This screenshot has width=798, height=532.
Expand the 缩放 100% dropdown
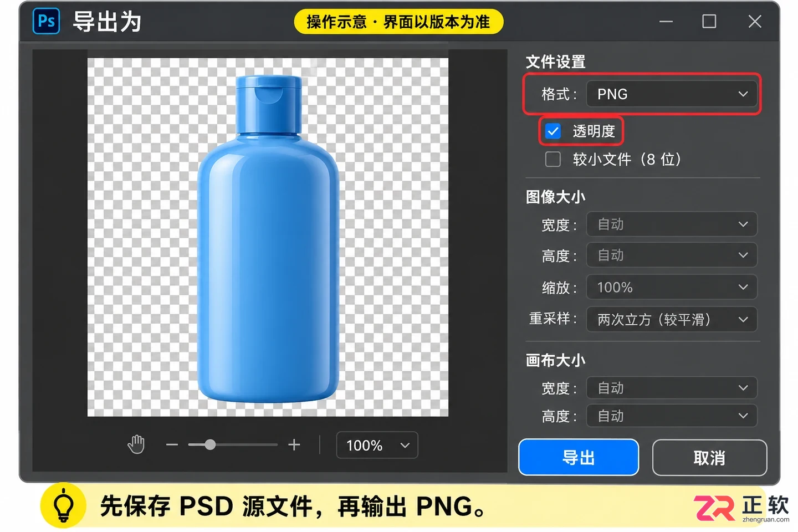[x=672, y=287]
